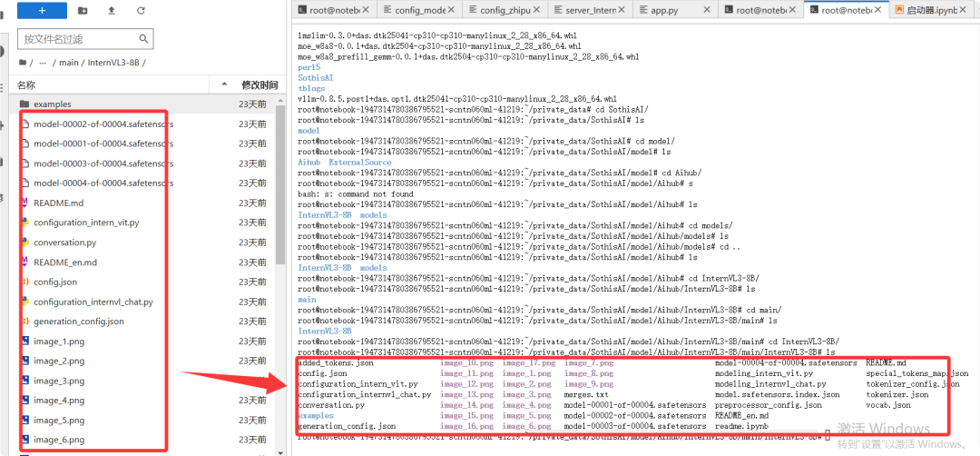This screenshot has height=456, width=980.
Task: Click Python icon of configuration_intern_vit.py
Action: tap(25, 222)
